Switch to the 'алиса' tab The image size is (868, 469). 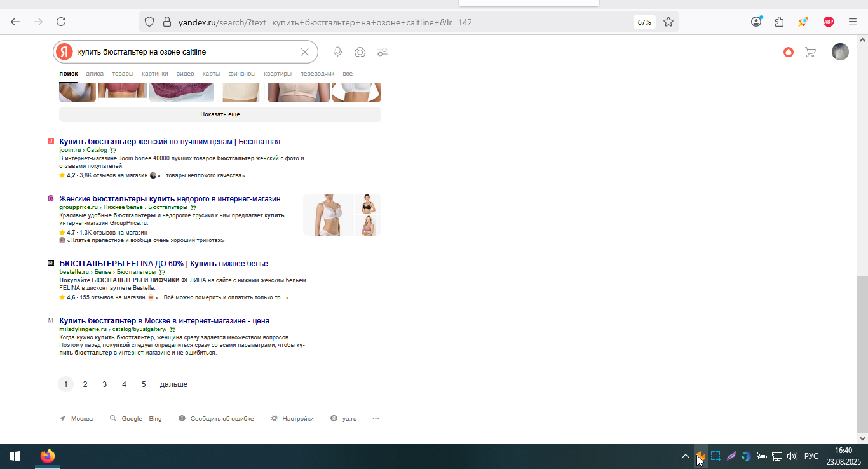point(95,74)
